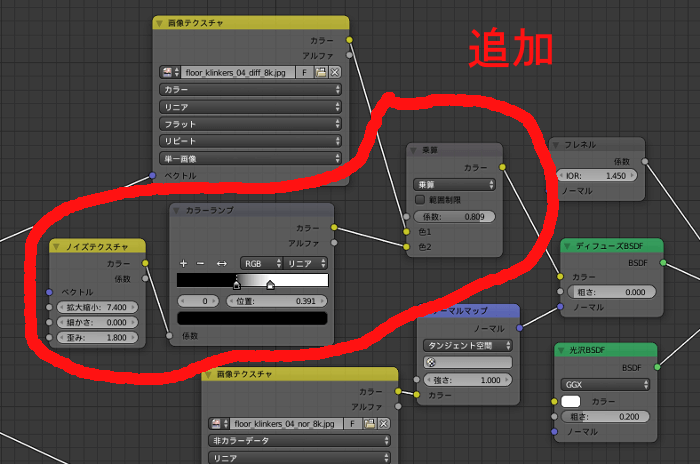Click the カラー output socket of ノイズテクスチャ
700x464 pixels.
145,263
